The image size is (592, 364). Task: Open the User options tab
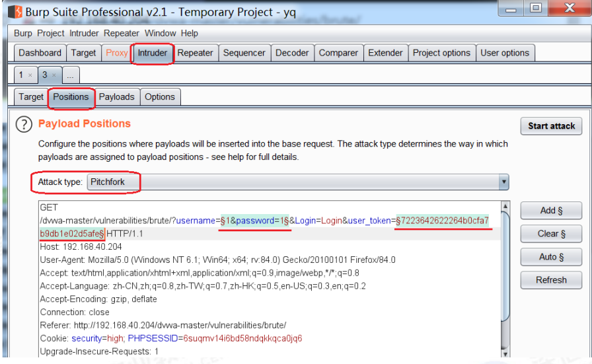505,53
